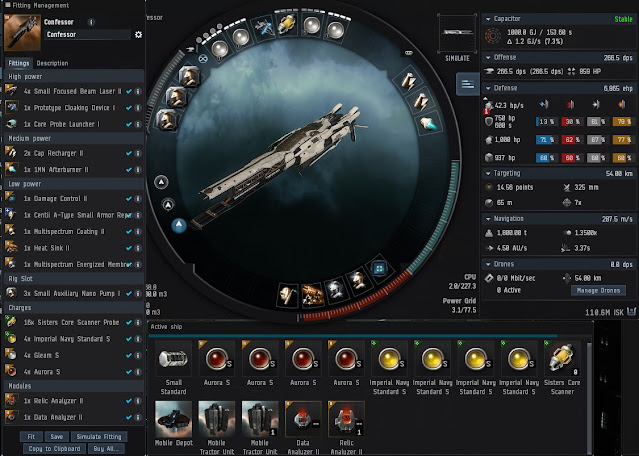Select the Data Analyzer II item icon
The image size is (639, 456).
pyautogui.click(x=303, y=419)
